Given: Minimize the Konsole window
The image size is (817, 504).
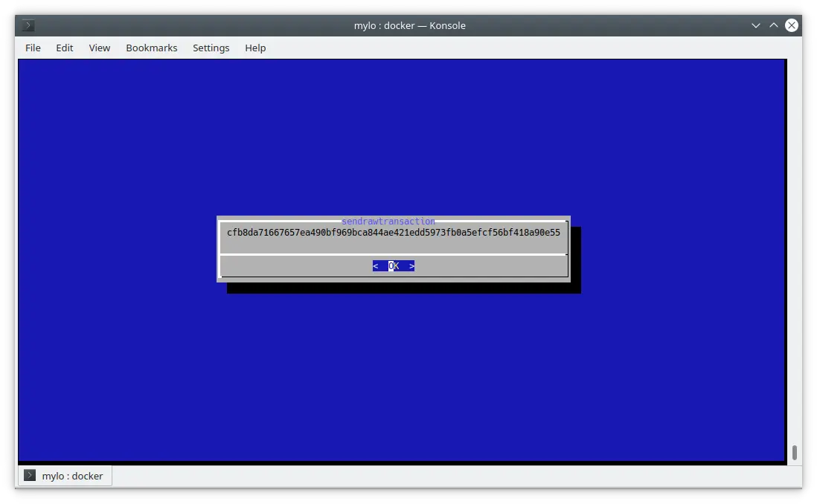Looking at the screenshot, I should (x=756, y=25).
